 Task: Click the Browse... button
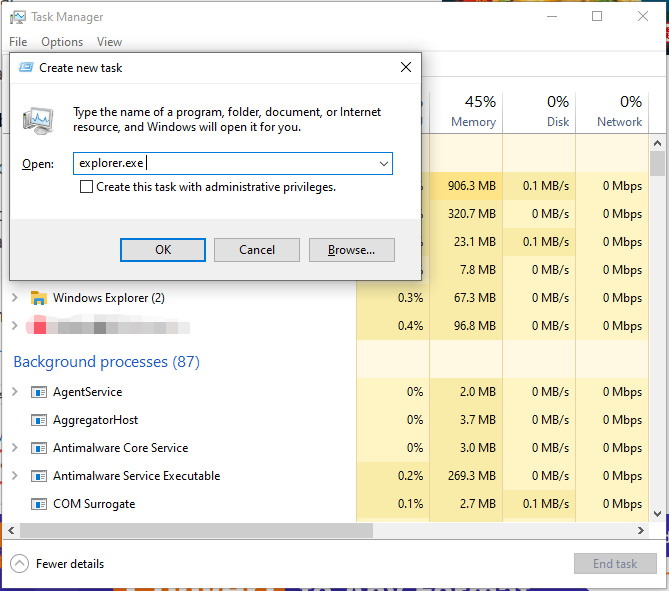pyautogui.click(x=352, y=250)
